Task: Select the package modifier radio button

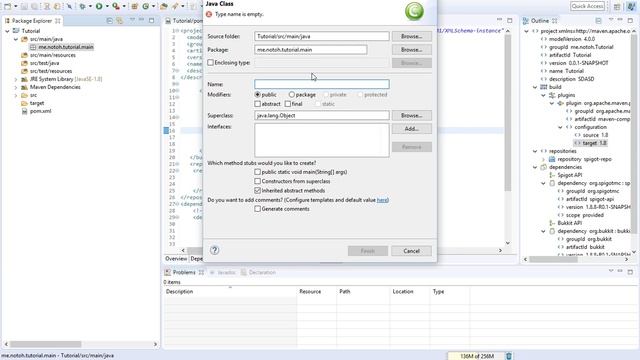Action: (292, 94)
